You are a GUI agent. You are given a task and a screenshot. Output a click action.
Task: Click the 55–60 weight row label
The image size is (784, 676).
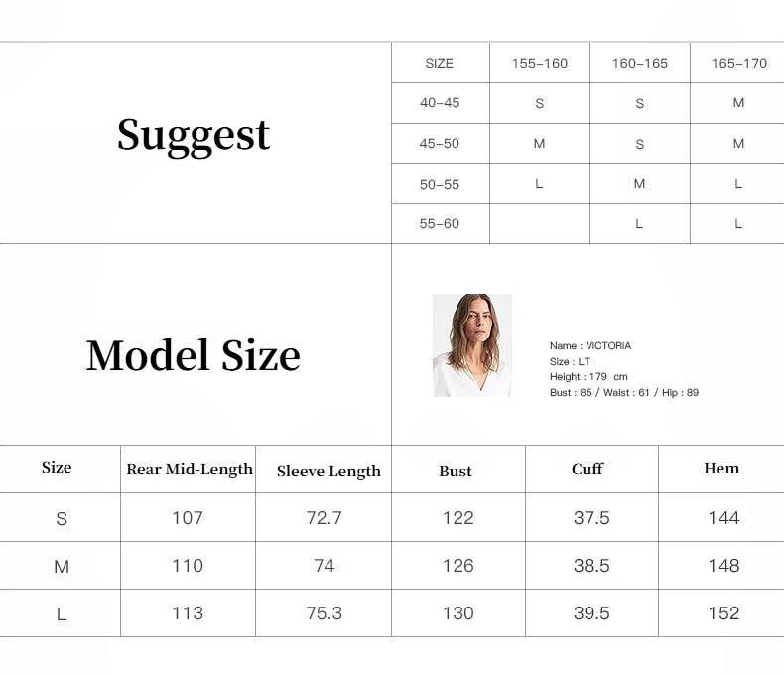coord(440,224)
